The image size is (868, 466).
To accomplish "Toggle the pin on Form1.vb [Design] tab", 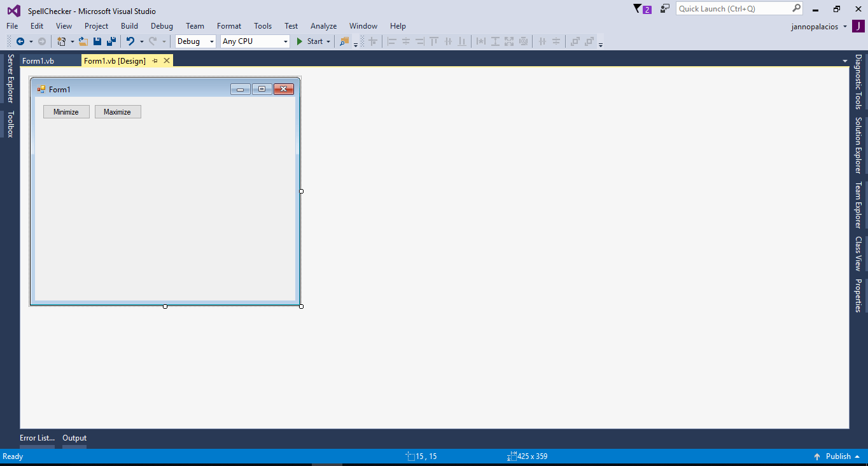I will (x=155, y=61).
